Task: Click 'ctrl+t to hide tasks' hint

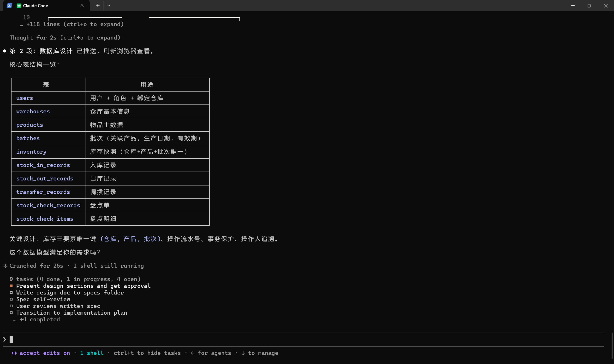Action: 147,353
